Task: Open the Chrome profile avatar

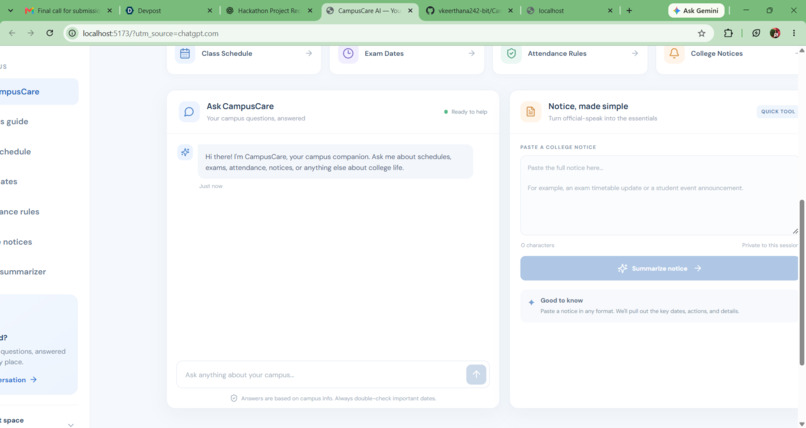Action: click(775, 33)
